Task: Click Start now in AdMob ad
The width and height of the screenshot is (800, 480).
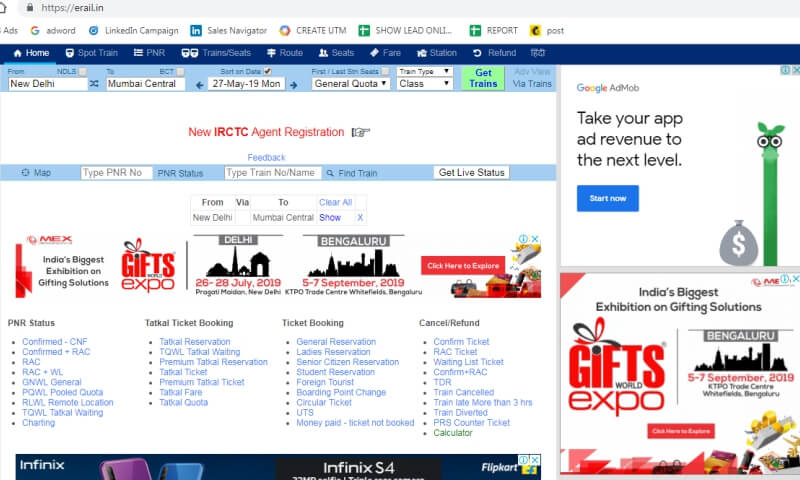Action: click(x=608, y=198)
